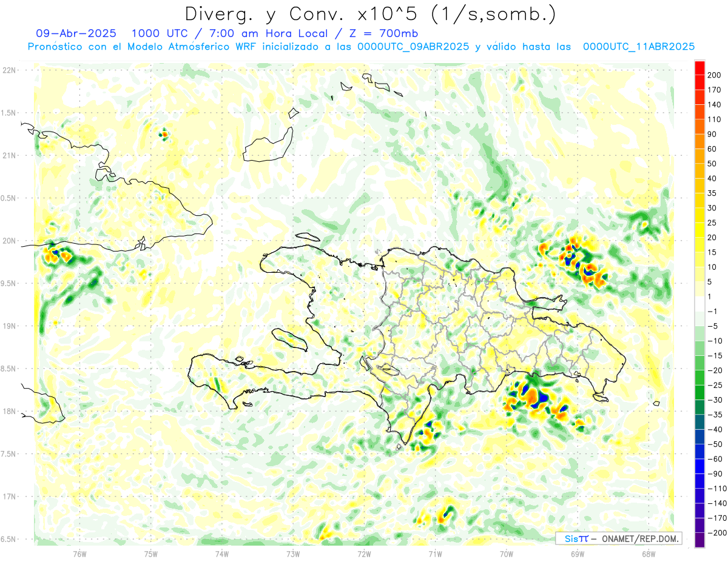
Task: Click the negative 15 color scale value
Action: click(x=715, y=355)
